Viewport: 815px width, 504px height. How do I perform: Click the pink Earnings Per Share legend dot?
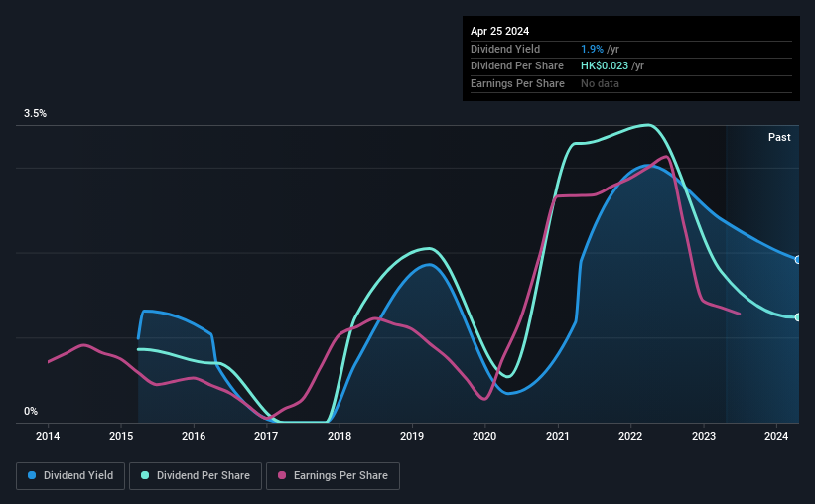pyautogui.click(x=282, y=475)
